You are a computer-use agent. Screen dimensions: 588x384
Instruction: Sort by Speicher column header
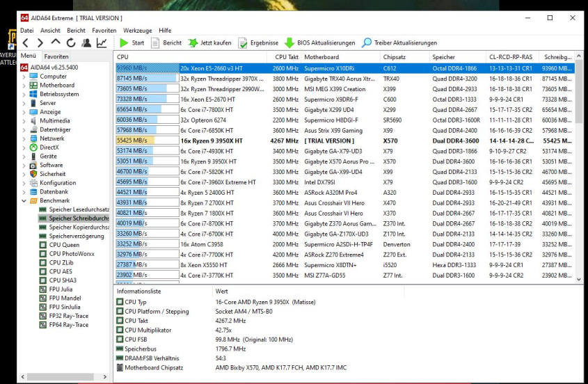click(x=457, y=57)
